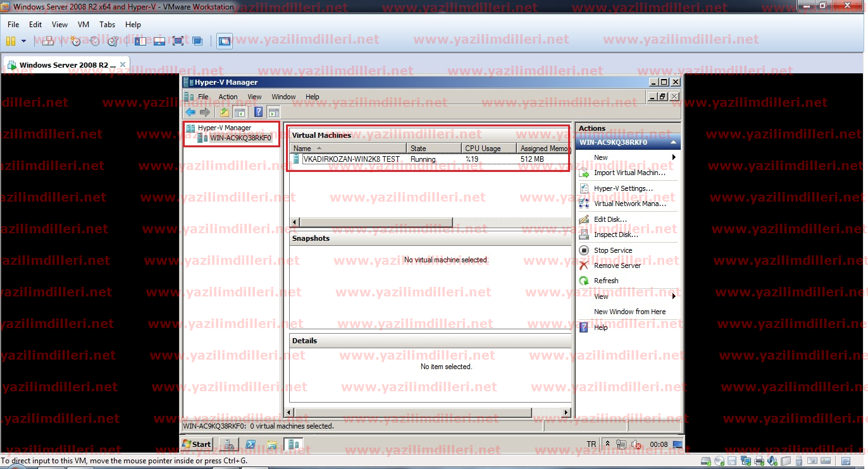Image resolution: width=868 pixels, height=469 pixels.
Task: Open dropdown arrow beside VMware pause button
Action: (x=24, y=41)
